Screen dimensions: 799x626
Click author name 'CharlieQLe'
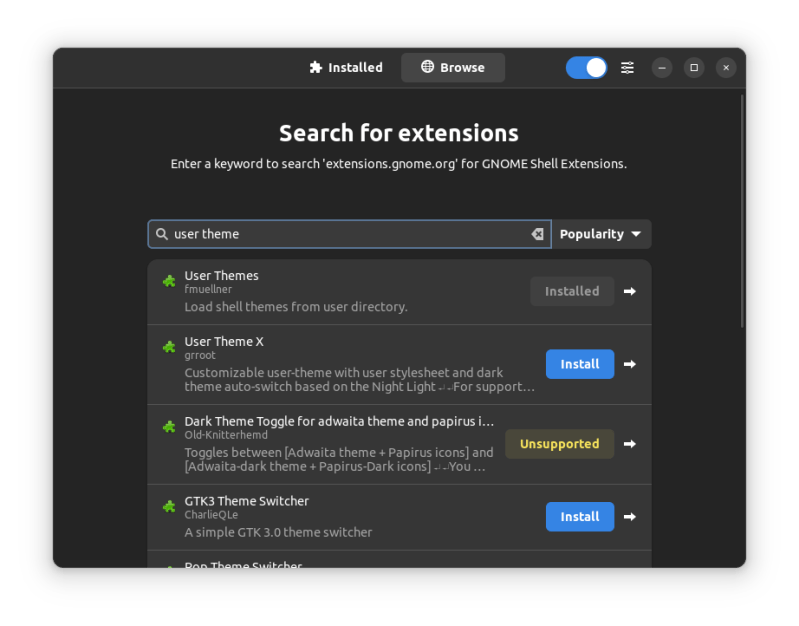coord(211,515)
